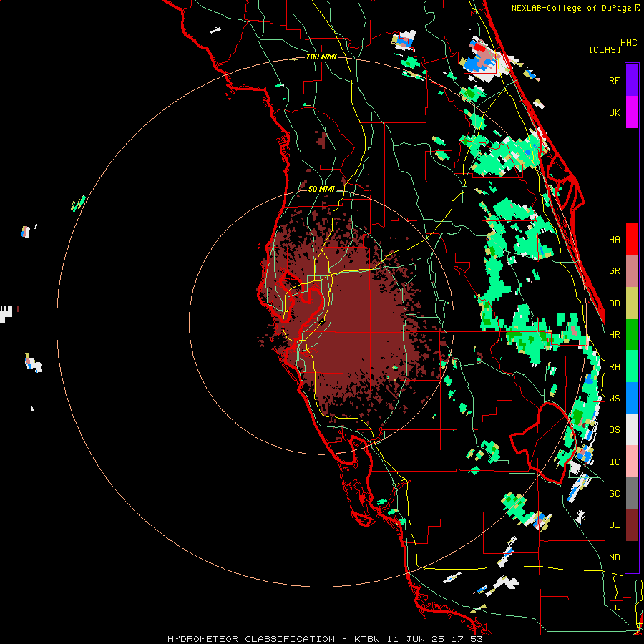
Task: Click the HA red legend swatch
Action: point(632,239)
